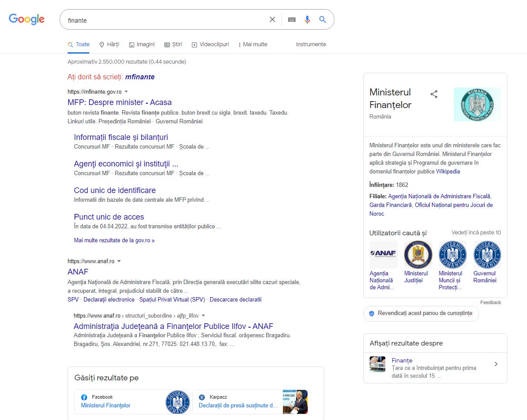Click the Facebook icon in the results card

(x=84, y=397)
